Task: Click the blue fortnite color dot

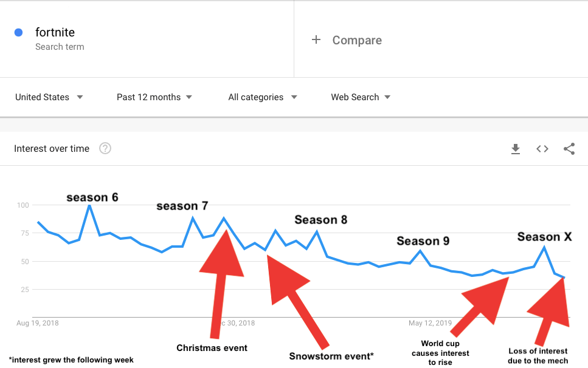Action: tap(19, 33)
